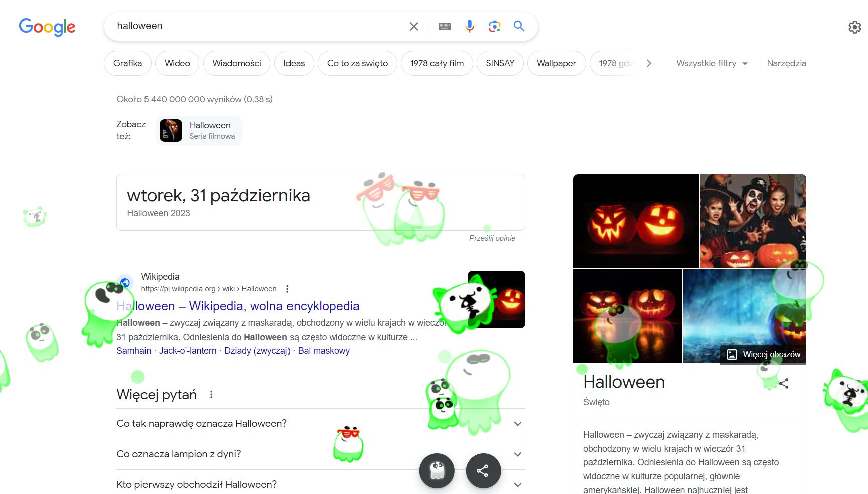Click the Prześlij opinię feedback link
The image size is (868, 494).
(x=492, y=238)
